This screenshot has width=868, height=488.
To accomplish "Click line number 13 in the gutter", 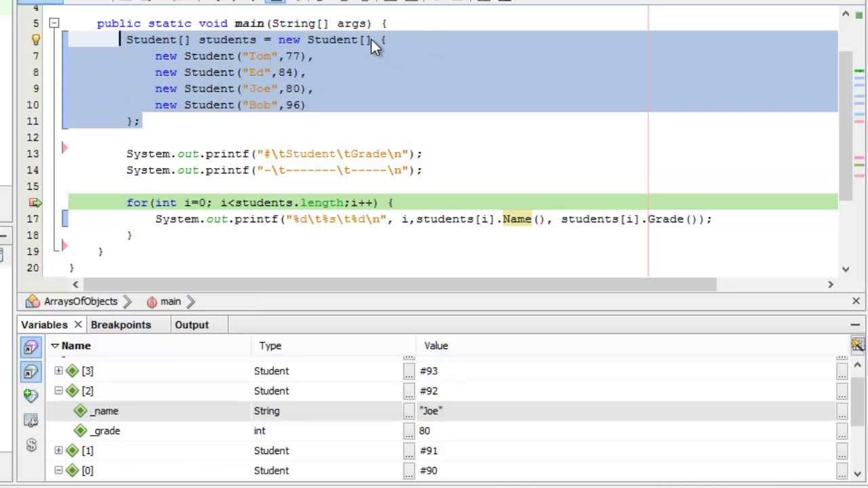I will (x=33, y=154).
